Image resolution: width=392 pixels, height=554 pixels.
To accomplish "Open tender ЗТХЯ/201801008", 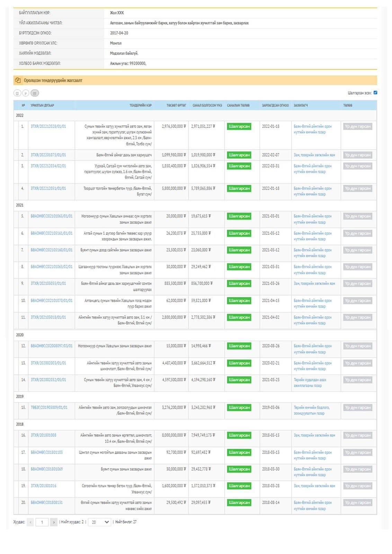I will pyautogui.click(x=43, y=435).
